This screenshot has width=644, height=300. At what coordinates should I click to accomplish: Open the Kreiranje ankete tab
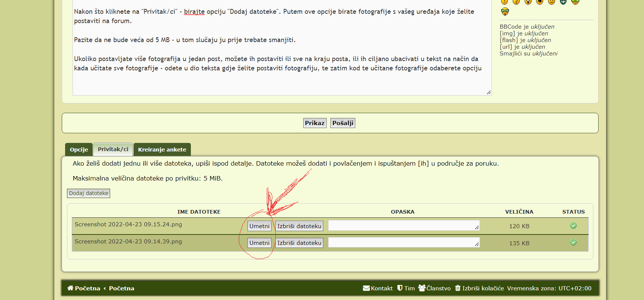pyautogui.click(x=162, y=150)
